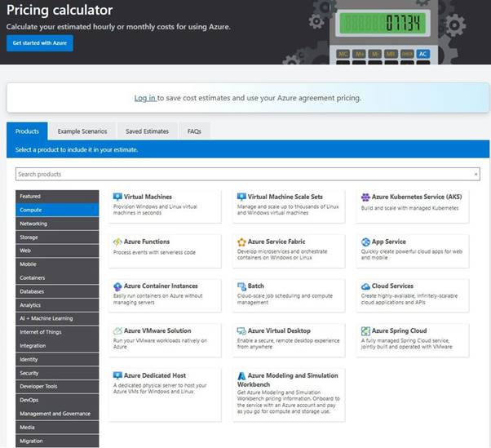Click the Azure Virtual Desktop icon

[241, 330]
